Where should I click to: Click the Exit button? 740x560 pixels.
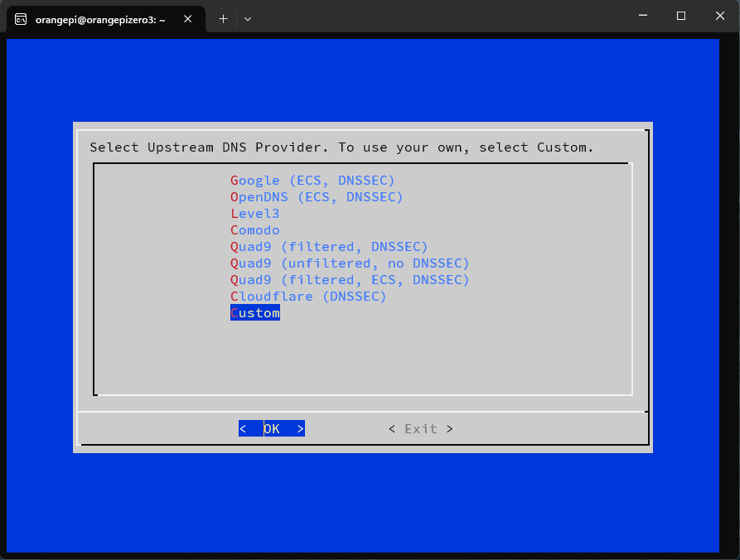point(420,428)
